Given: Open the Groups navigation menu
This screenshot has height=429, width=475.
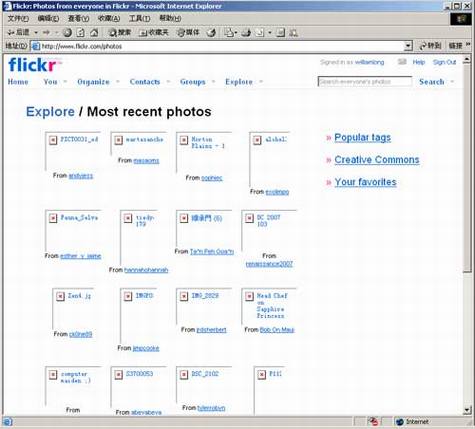Looking at the screenshot, I should pos(193,82).
